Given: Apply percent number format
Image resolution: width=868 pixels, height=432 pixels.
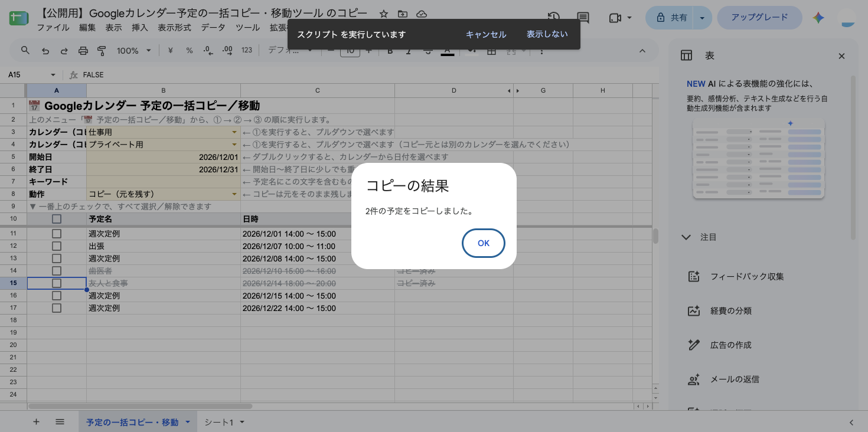Looking at the screenshot, I should [x=190, y=51].
